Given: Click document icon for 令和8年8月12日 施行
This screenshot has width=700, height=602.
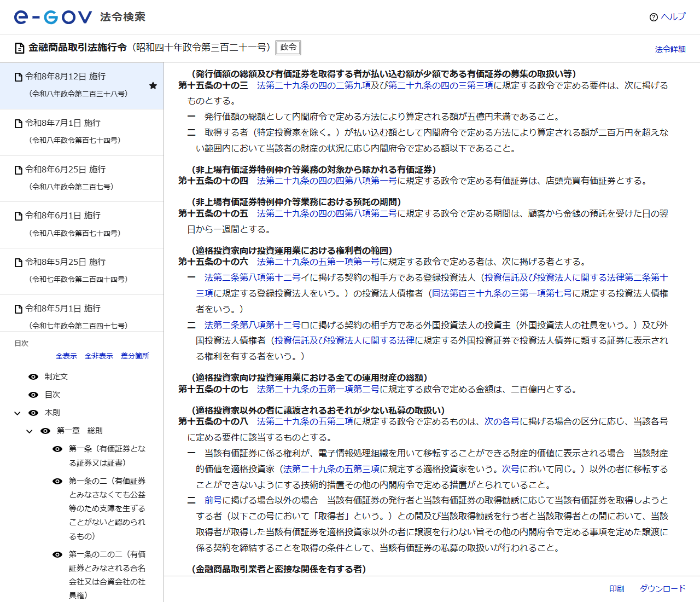Looking at the screenshot, I should click(x=19, y=77).
